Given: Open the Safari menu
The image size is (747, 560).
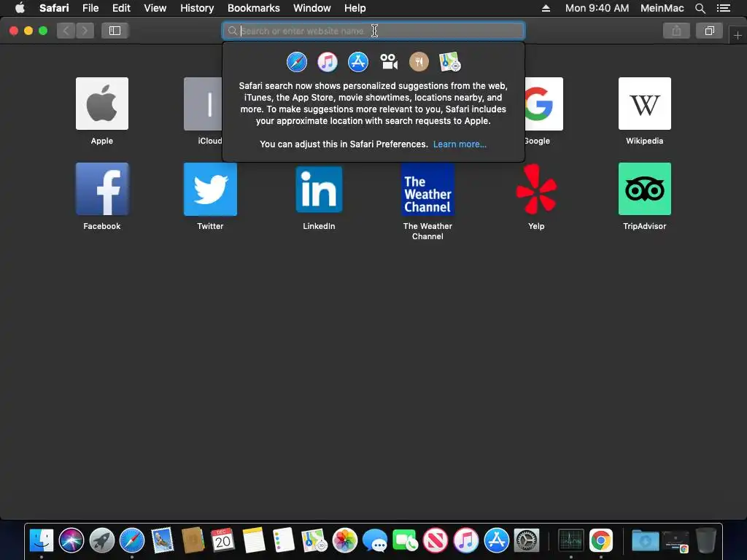Looking at the screenshot, I should coord(54,8).
